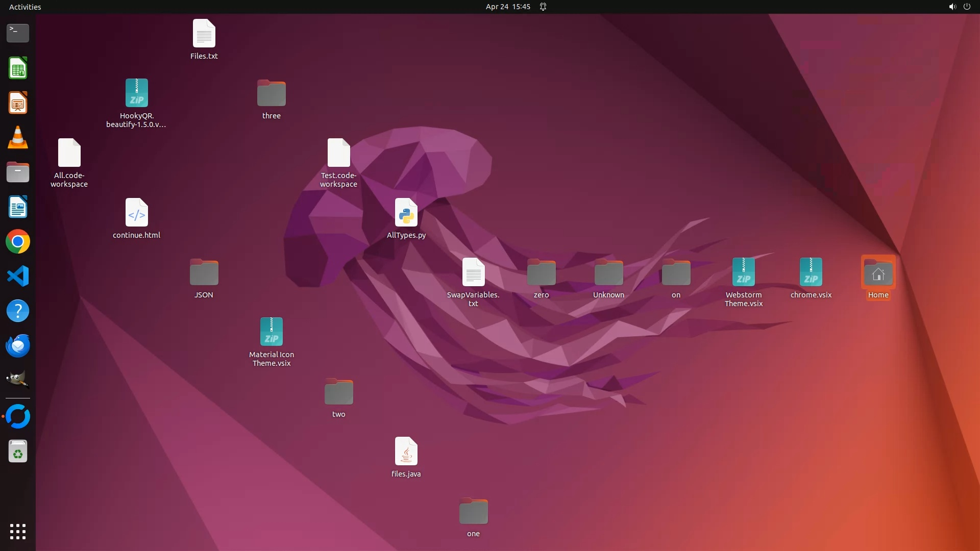Launch GIMP image editor from dock
Viewport: 980px width, 551px height.
click(18, 380)
